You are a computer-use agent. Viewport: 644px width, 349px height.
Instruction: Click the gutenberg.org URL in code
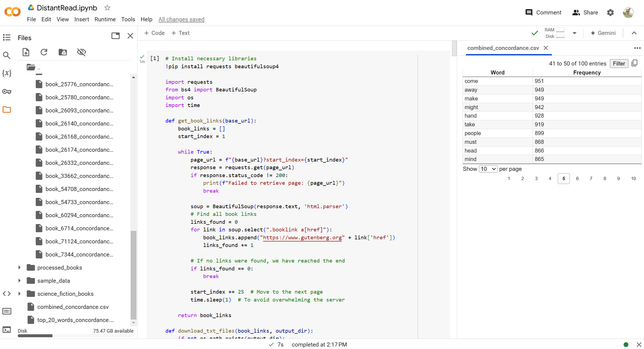302,238
